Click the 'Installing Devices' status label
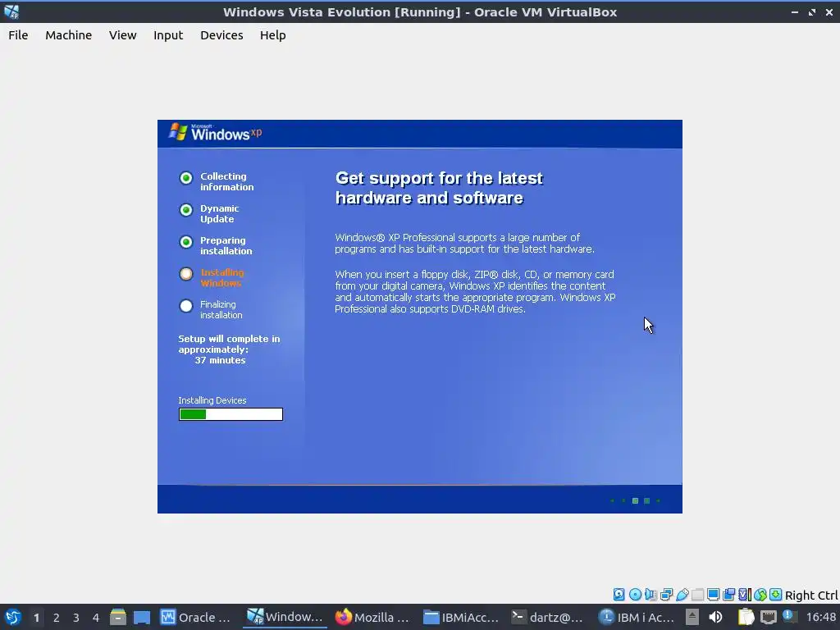The image size is (840, 630). coord(212,400)
